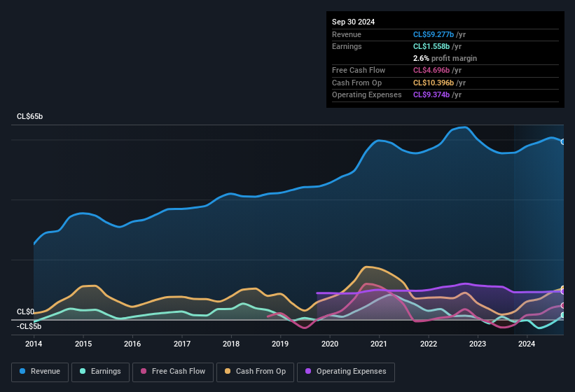The image size is (575, 392).
Task: Click the Operating Expenses label in tooltip
Action: tap(367, 94)
